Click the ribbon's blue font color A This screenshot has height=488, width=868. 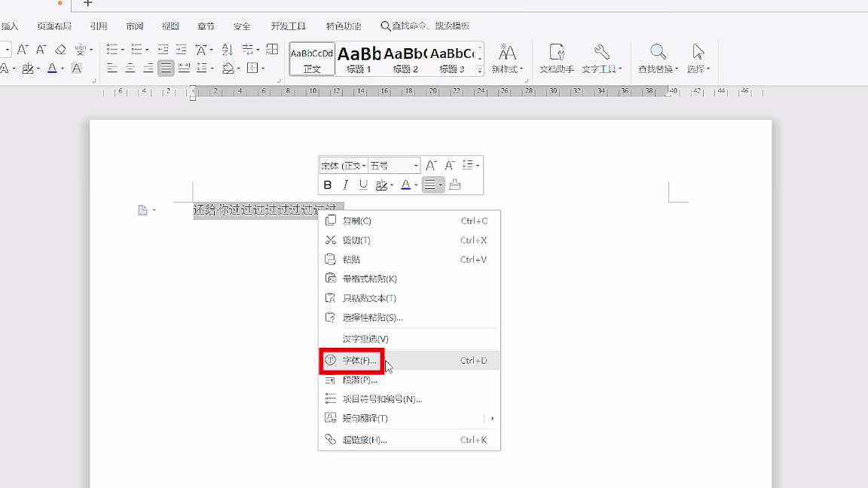[x=52, y=68]
